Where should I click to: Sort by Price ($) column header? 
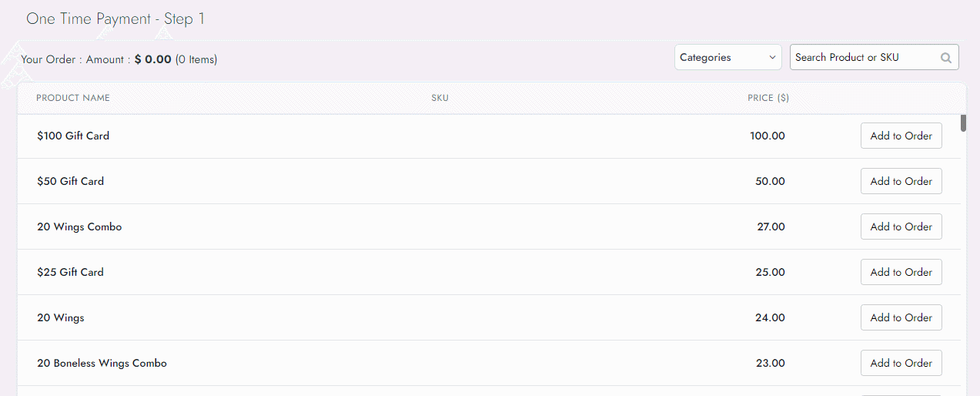(x=768, y=98)
